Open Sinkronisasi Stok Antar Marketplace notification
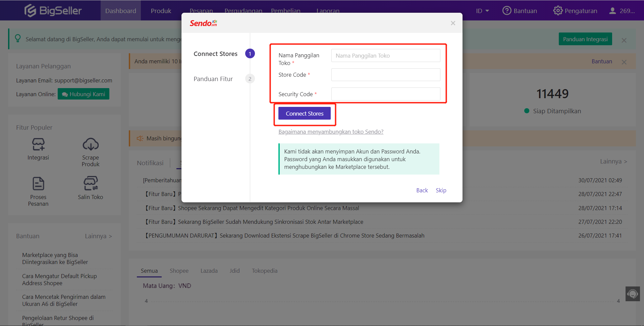Image resolution: width=644 pixels, height=326 pixels. [x=253, y=222]
